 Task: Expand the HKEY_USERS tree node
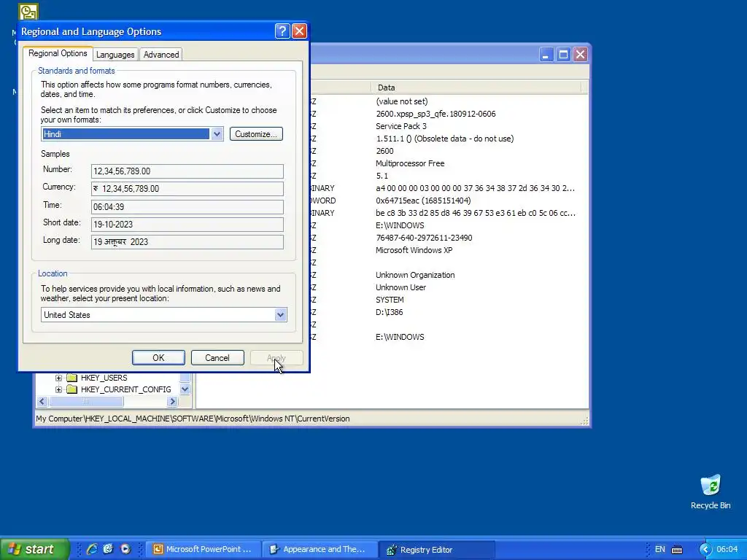pos(58,378)
